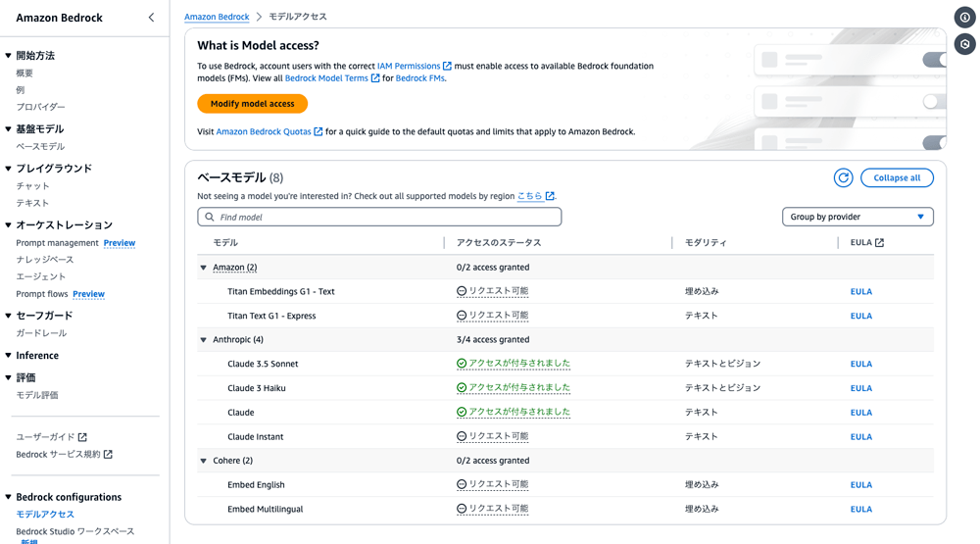The image size is (980, 544).
Task: Collapse the 基盤モデル sidebar section
Action: (x=8, y=128)
